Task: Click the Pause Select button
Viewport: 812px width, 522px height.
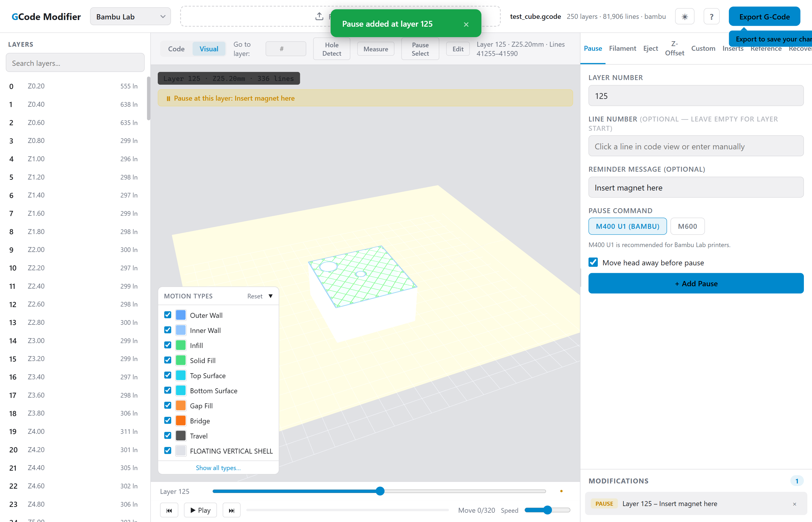Action: pos(420,49)
